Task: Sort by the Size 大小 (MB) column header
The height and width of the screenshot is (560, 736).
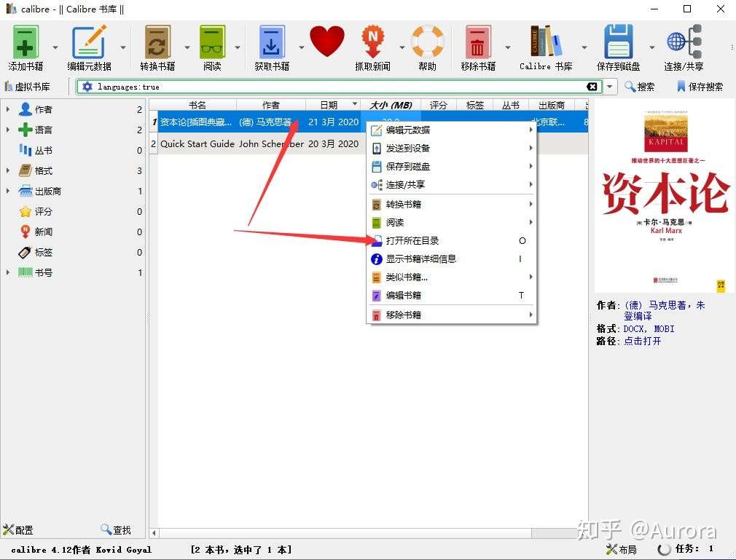Action: 391,105
